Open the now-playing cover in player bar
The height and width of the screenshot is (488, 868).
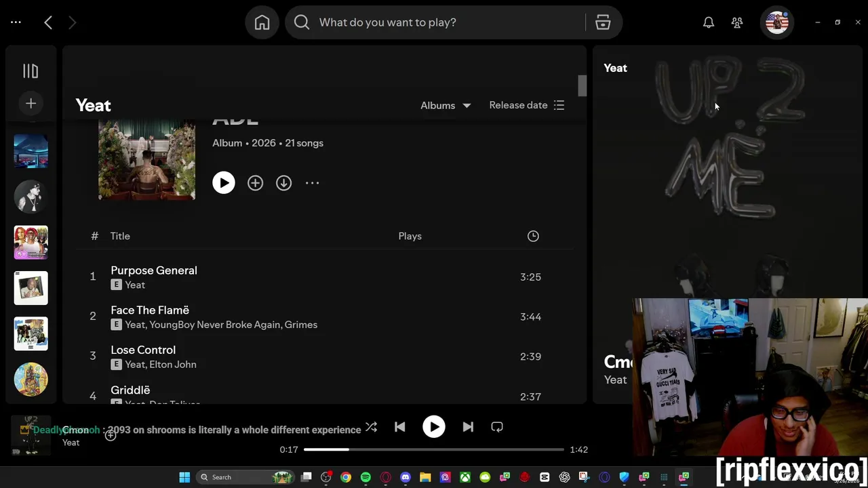click(x=31, y=435)
